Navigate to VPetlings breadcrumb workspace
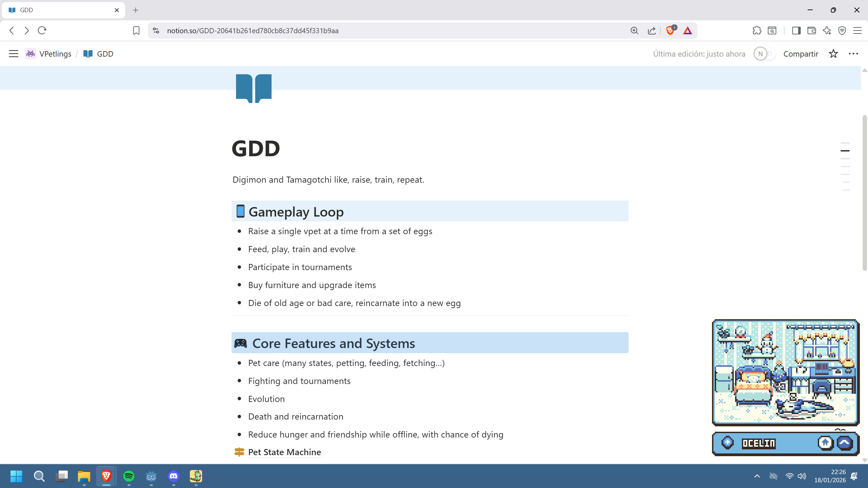 coord(55,54)
